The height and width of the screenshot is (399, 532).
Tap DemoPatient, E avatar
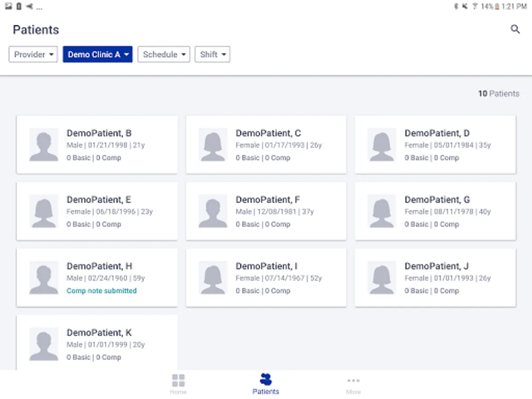click(x=44, y=211)
